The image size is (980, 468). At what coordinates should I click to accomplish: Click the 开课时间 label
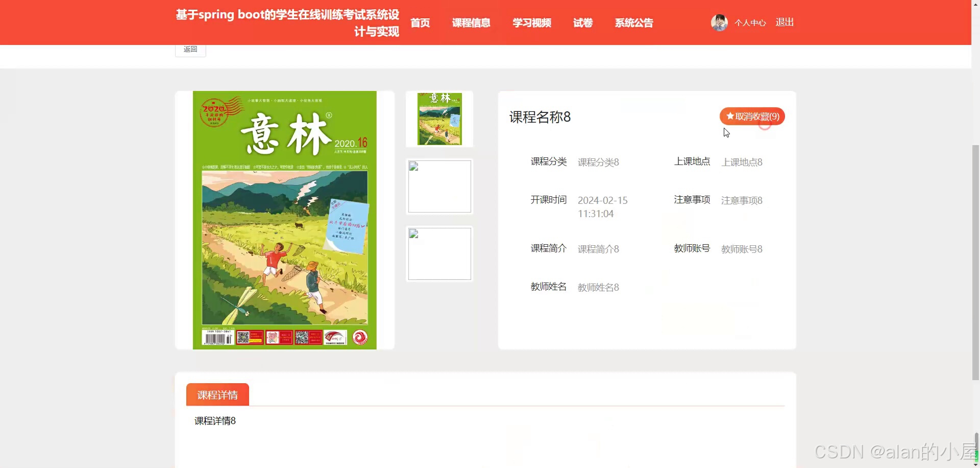click(x=549, y=200)
